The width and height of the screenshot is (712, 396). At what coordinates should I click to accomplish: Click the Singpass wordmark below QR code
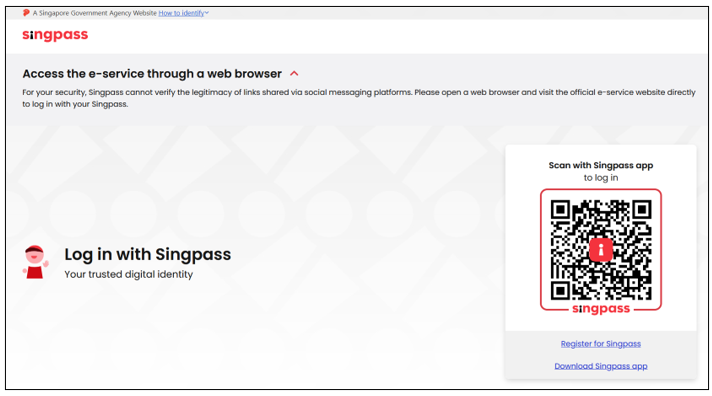coord(601,309)
